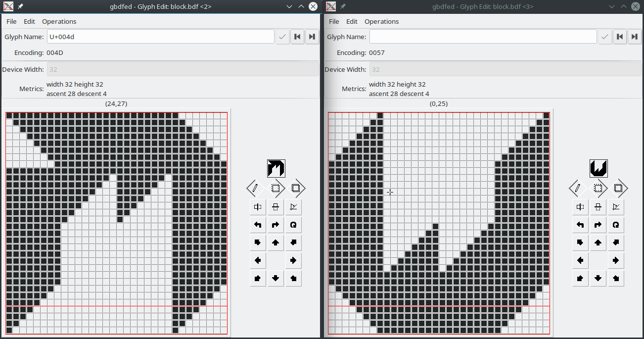The height and width of the screenshot is (339, 644).
Task: Shift glyph down in right window
Action: [598, 278]
